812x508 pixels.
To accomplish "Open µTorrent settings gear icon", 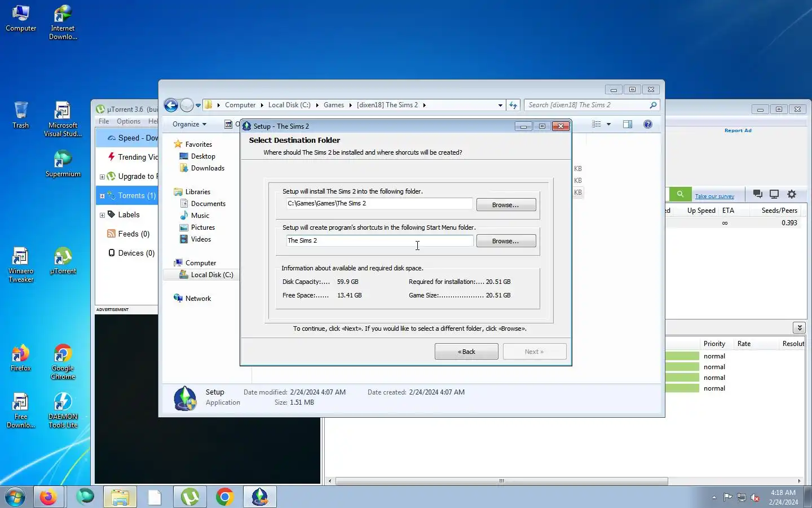I will pos(792,194).
